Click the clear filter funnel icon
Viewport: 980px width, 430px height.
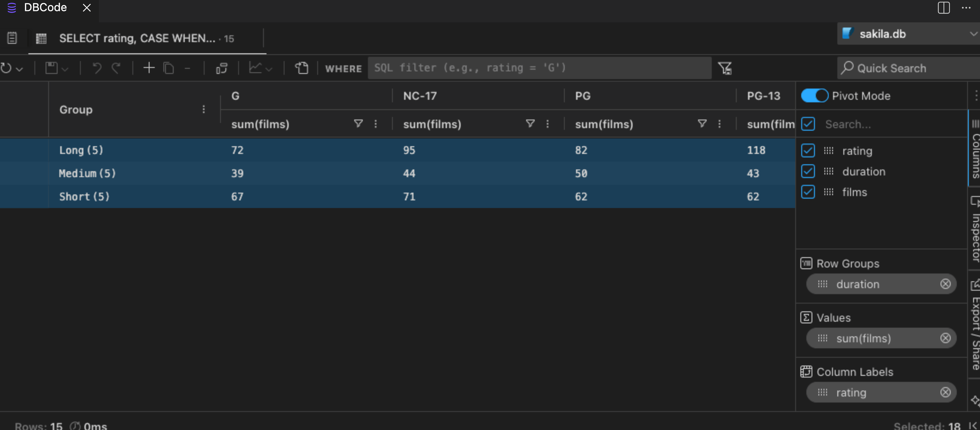[725, 68]
